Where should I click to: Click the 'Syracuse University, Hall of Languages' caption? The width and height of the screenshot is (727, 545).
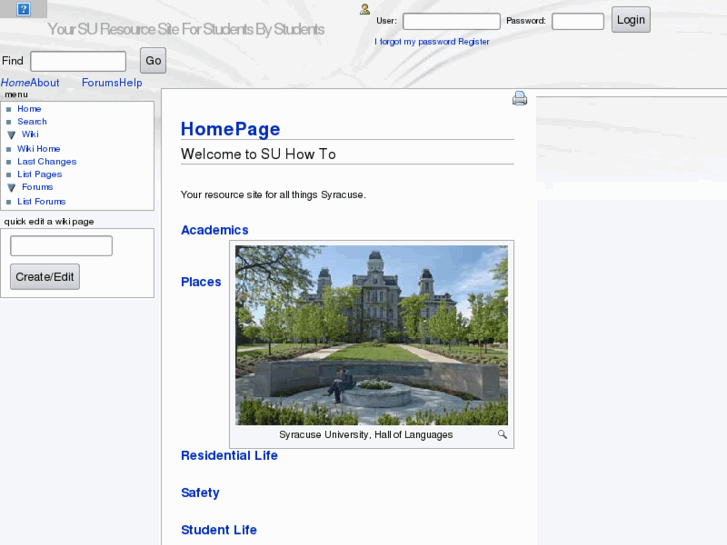[366, 435]
